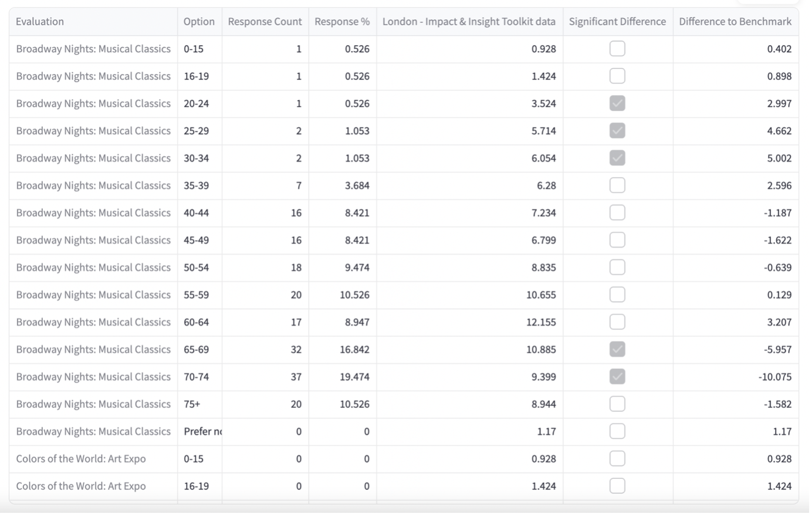The width and height of the screenshot is (812, 514).
Task: Toggle Significant Difference checkbox in 65-69 row
Action: click(617, 350)
